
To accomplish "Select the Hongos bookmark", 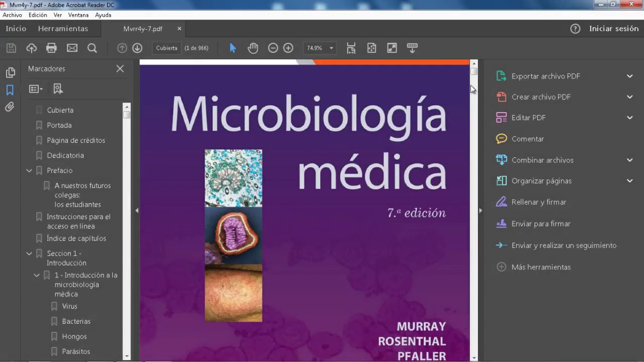I will 74,336.
